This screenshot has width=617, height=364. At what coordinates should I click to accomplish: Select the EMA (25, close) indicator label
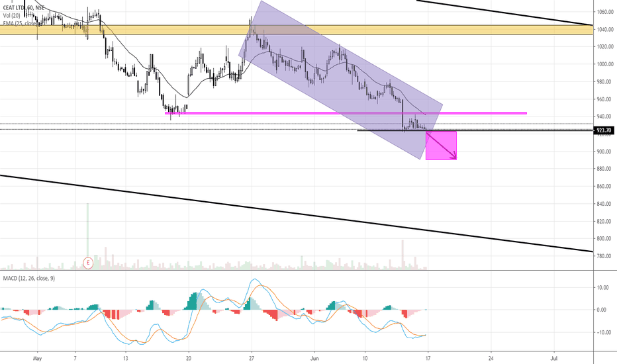[20, 23]
